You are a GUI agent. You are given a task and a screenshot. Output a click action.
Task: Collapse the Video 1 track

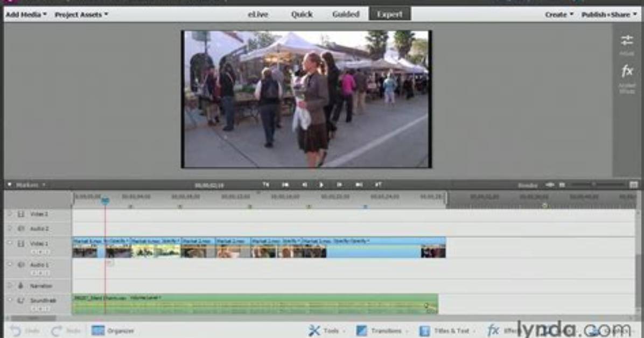pos(10,243)
